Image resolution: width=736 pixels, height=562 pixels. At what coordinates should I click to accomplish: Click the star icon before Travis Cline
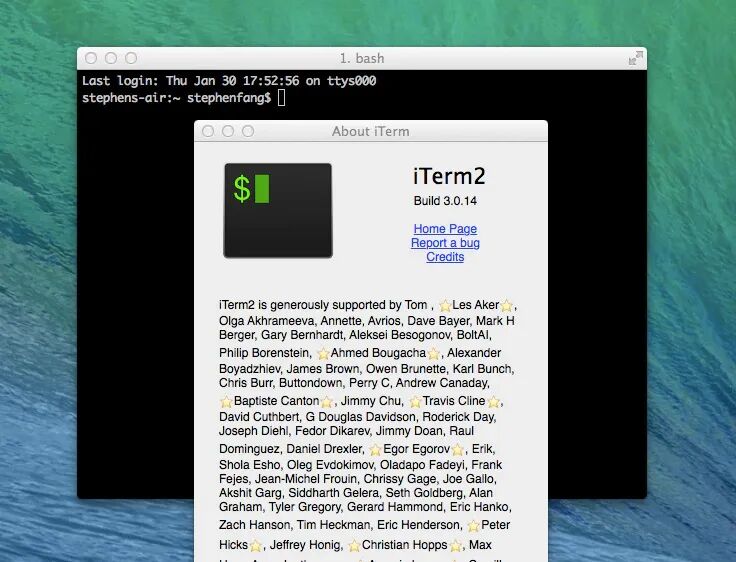[x=415, y=402]
